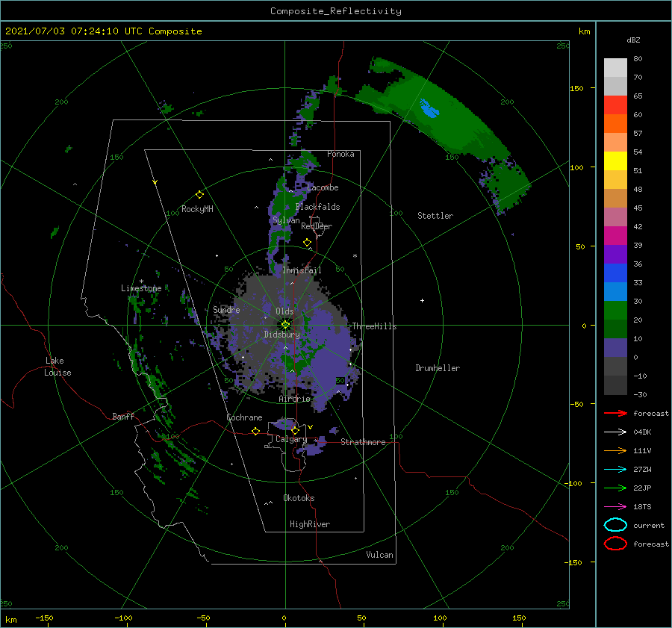This screenshot has height=628, width=672.
Task: Click the red swatch between 65 and 60 dBZ
Action: [615, 105]
